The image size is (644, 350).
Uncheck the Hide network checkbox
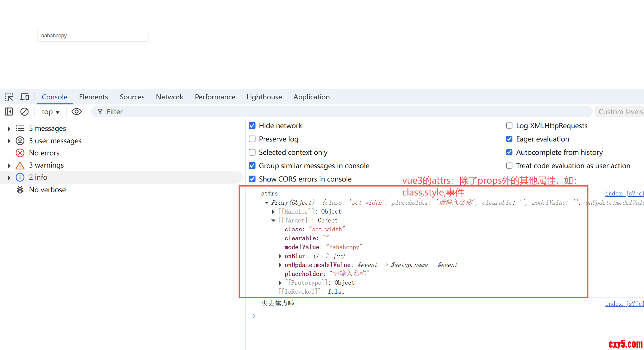[252, 126]
